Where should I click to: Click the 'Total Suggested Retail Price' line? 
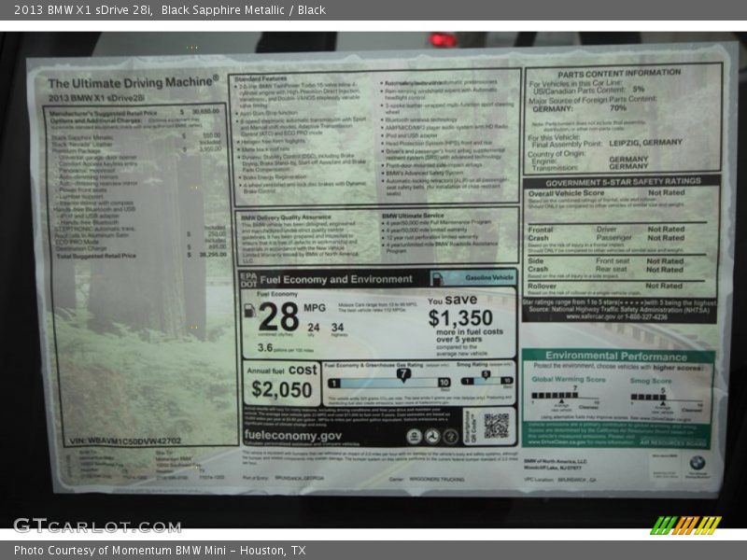[x=96, y=256]
